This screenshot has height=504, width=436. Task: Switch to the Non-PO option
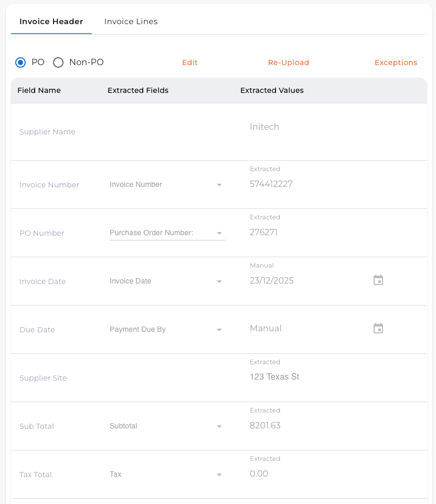[x=58, y=62]
